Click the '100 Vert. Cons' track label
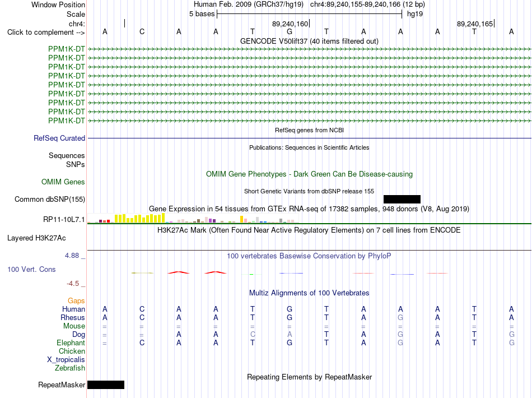 click(x=31, y=269)
